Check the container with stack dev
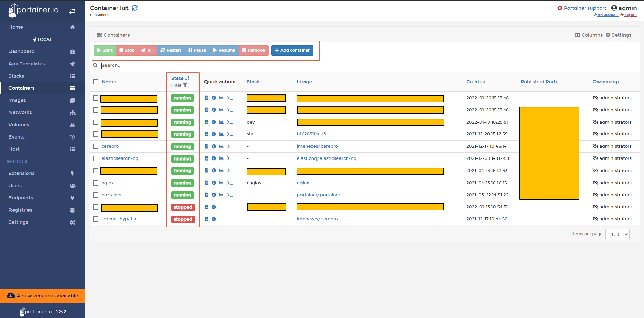 [x=96, y=122]
